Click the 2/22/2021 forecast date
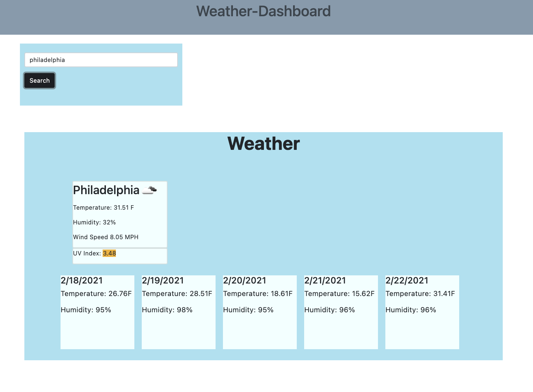This screenshot has width=533, height=392. 407,281
